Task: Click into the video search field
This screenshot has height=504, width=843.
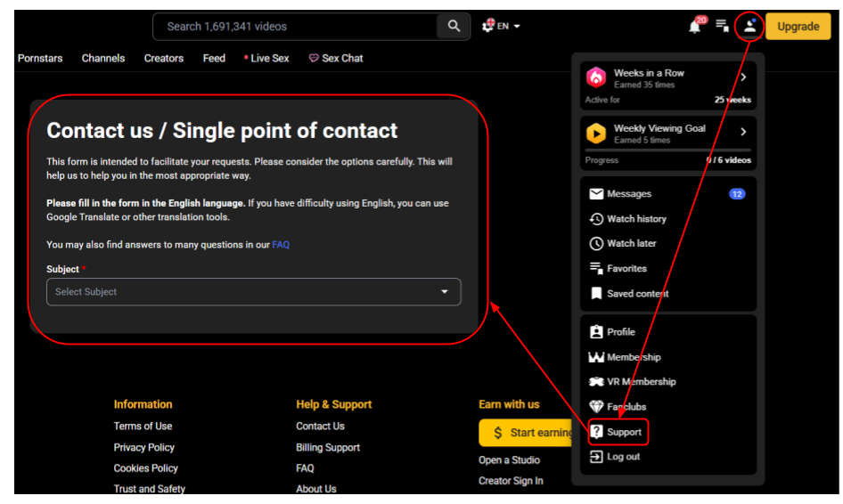Action: point(294,27)
